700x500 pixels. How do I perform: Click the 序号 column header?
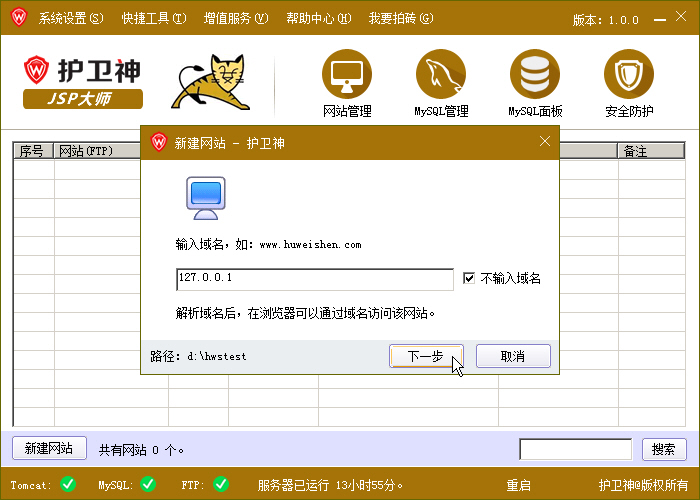33,151
